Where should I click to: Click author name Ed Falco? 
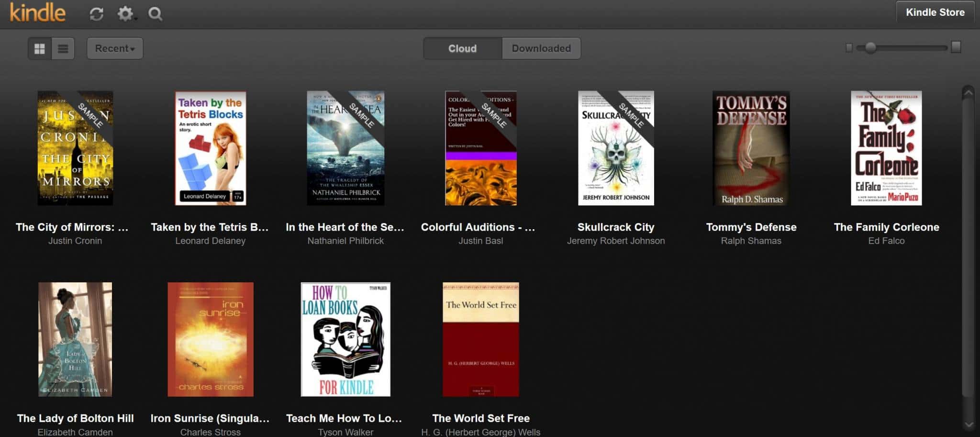(886, 241)
